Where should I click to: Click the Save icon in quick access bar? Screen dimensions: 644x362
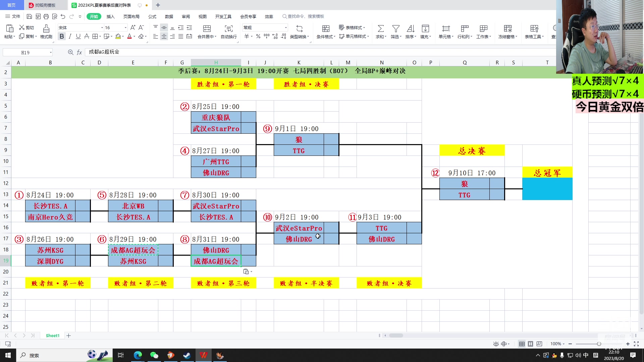click(29, 16)
